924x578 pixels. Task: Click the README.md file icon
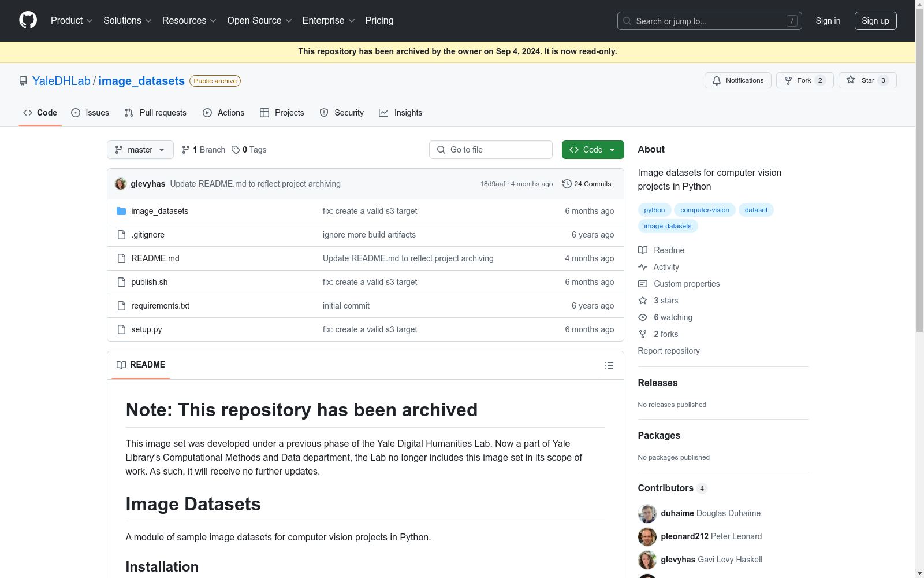pyautogui.click(x=121, y=258)
